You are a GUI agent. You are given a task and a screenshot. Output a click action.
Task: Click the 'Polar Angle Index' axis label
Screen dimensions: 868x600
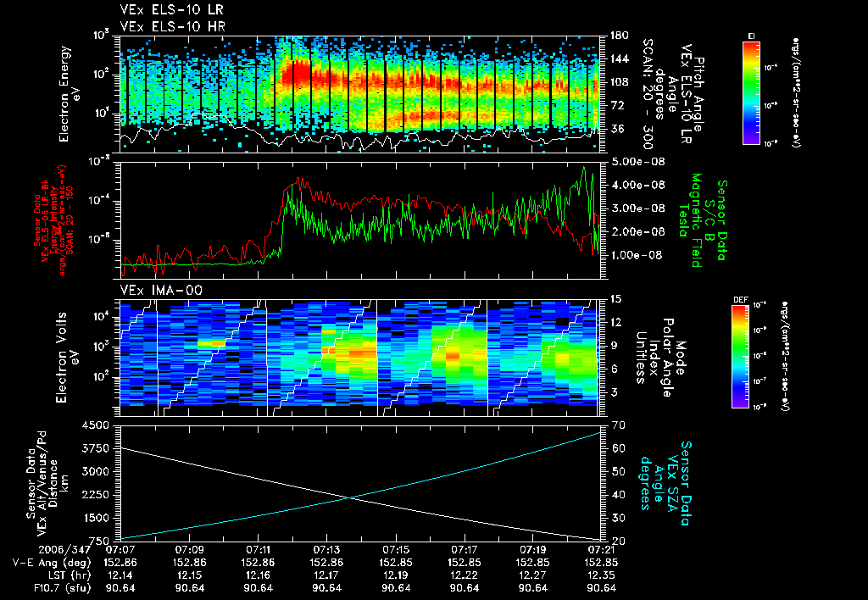(x=660, y=357)
